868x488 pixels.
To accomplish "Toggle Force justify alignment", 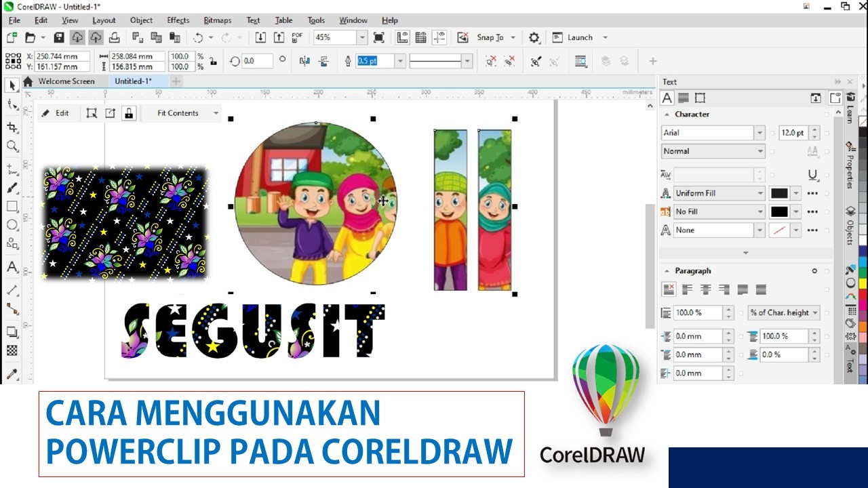I will [761, 289].
